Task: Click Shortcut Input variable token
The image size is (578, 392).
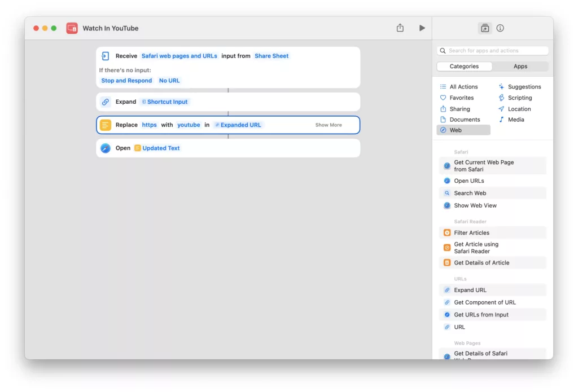Action: pyautogui.click(x=165, y=102)
